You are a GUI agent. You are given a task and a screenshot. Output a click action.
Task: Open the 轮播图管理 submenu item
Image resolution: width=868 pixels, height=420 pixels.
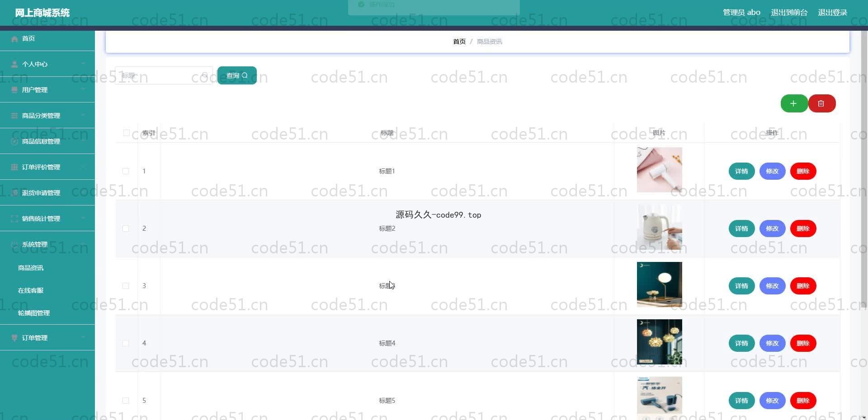[x=47, y=313]
